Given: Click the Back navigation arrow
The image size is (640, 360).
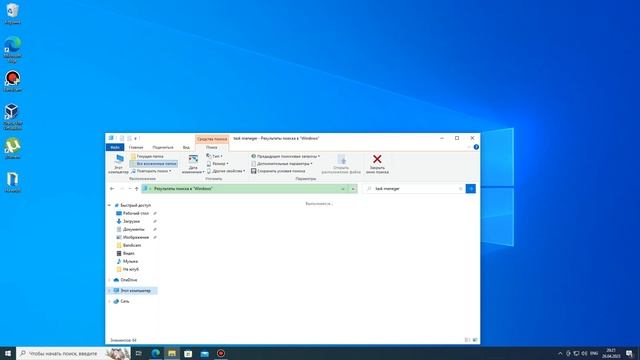Looking at the screenshot, I should pyautogui.click(x=112, y=189).
